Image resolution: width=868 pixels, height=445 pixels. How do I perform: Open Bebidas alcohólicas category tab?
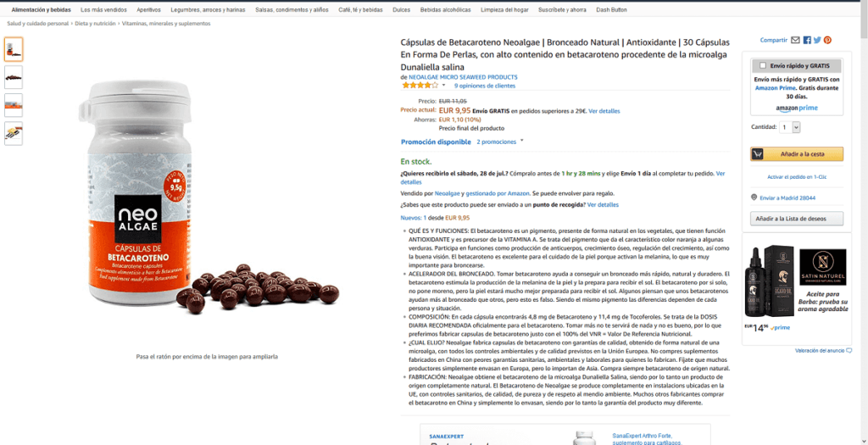point(445,10)
